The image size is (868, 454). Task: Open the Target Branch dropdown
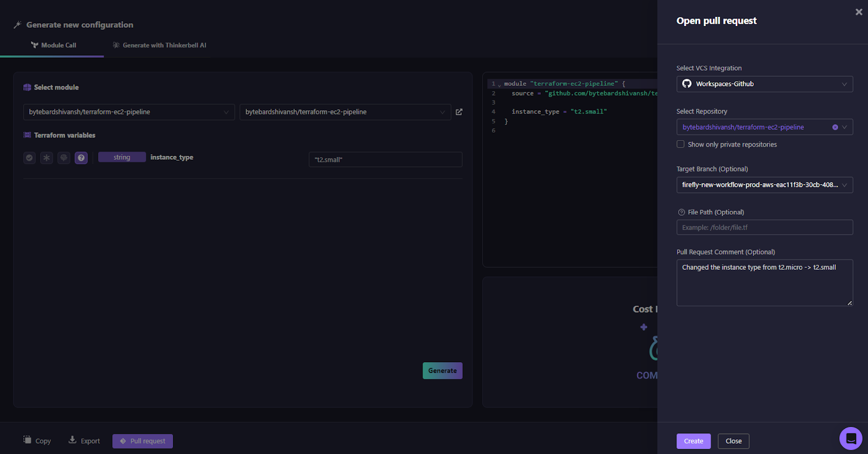tap(764, 185)
